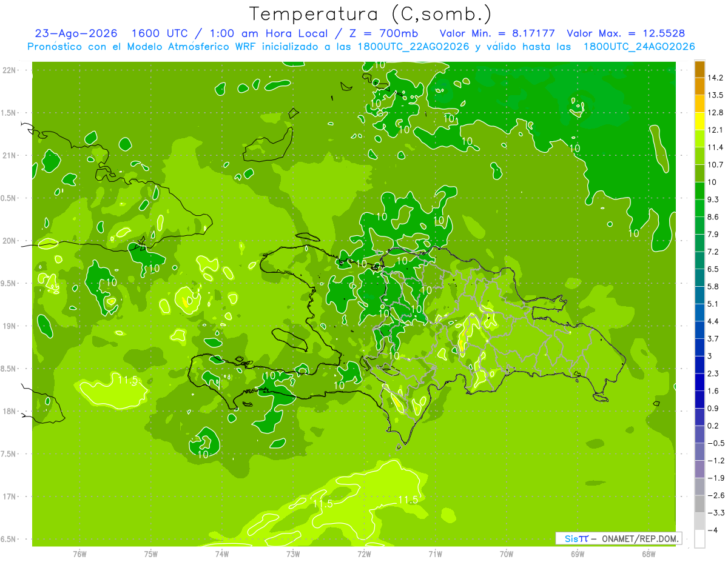The image size is (728, 562).
Task: Click the "7.9" colorbar value
Action: (713, 234)
